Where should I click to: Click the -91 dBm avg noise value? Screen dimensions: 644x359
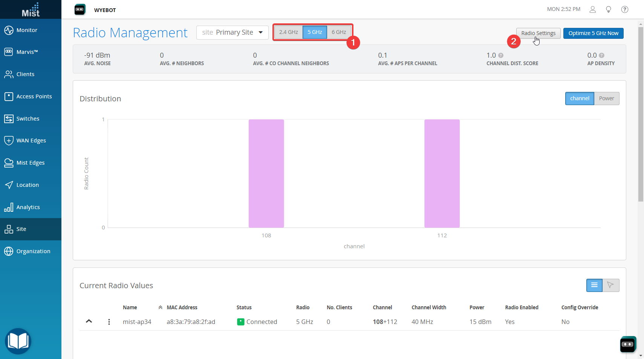point(97,55)
